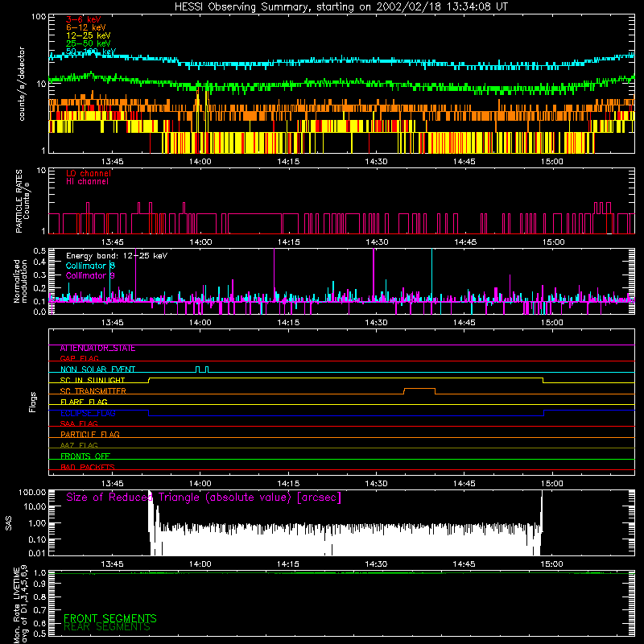This screenshot has width=644, height=644.
Task: Click the ECLIPSE_FLAG label
Action: pos(88,413)
